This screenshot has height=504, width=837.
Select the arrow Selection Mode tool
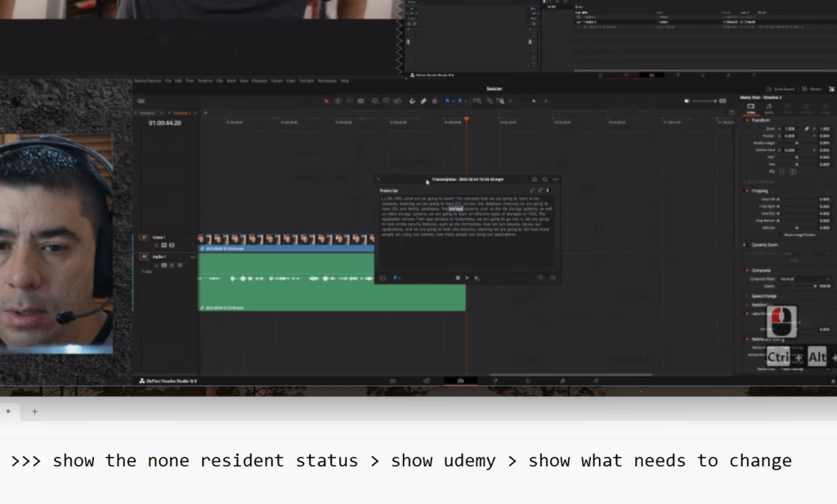tap(327, 100)
